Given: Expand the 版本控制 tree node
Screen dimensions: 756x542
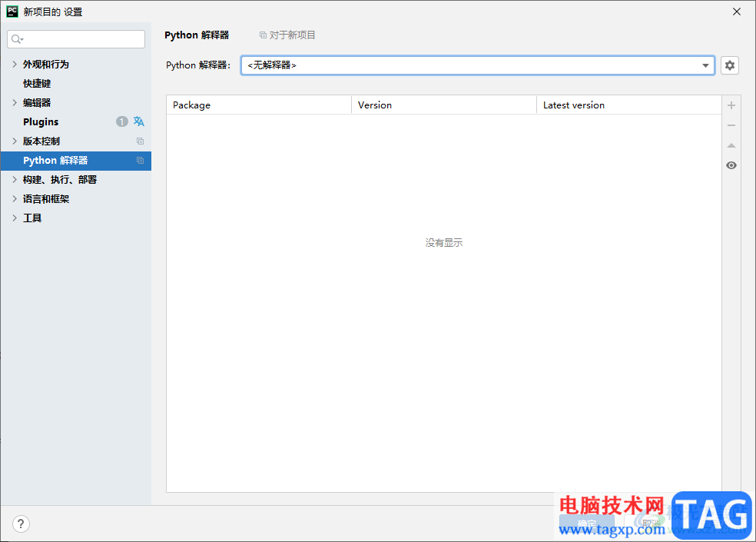Looking at the screenshot, I should [15, 141].
